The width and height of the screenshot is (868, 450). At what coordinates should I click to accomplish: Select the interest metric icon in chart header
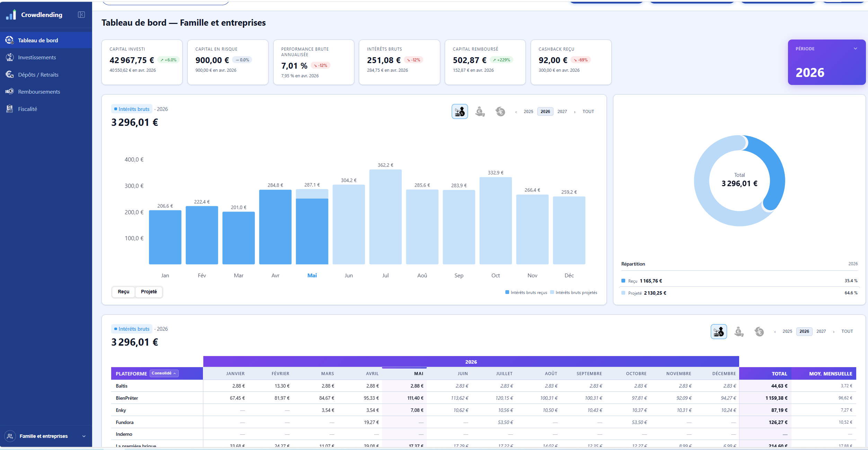pos(460,112)
